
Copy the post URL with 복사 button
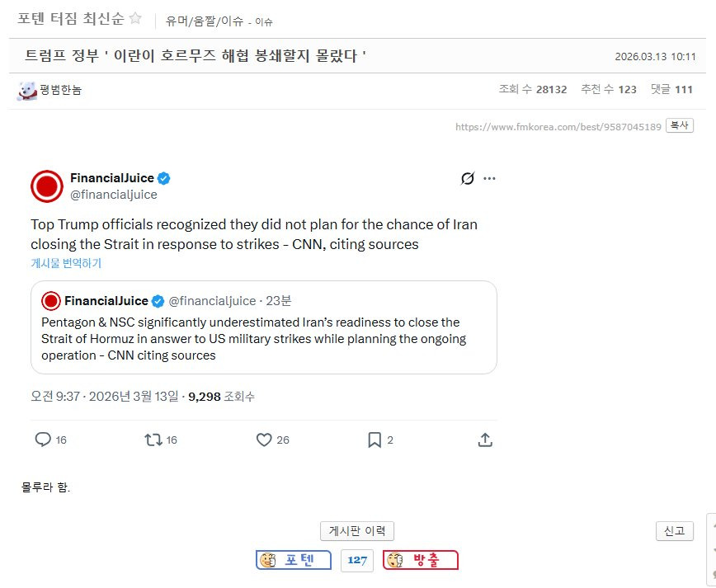click(679, 126)
